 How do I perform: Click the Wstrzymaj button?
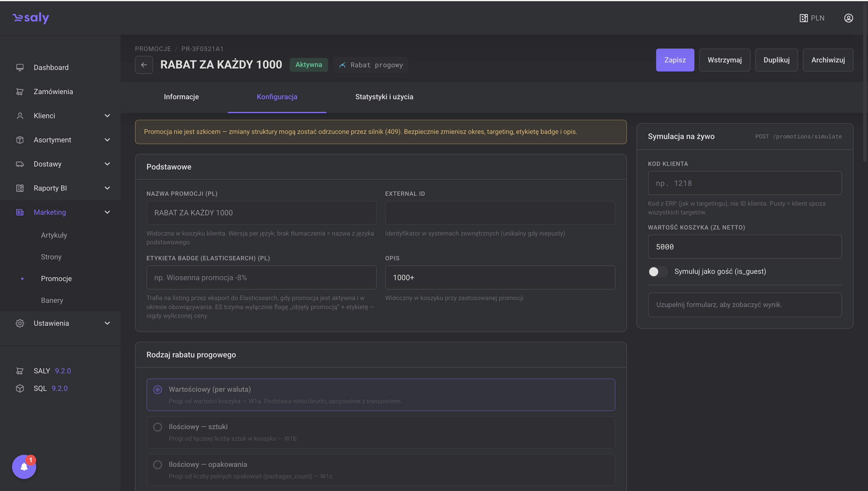tap(725, 60)
